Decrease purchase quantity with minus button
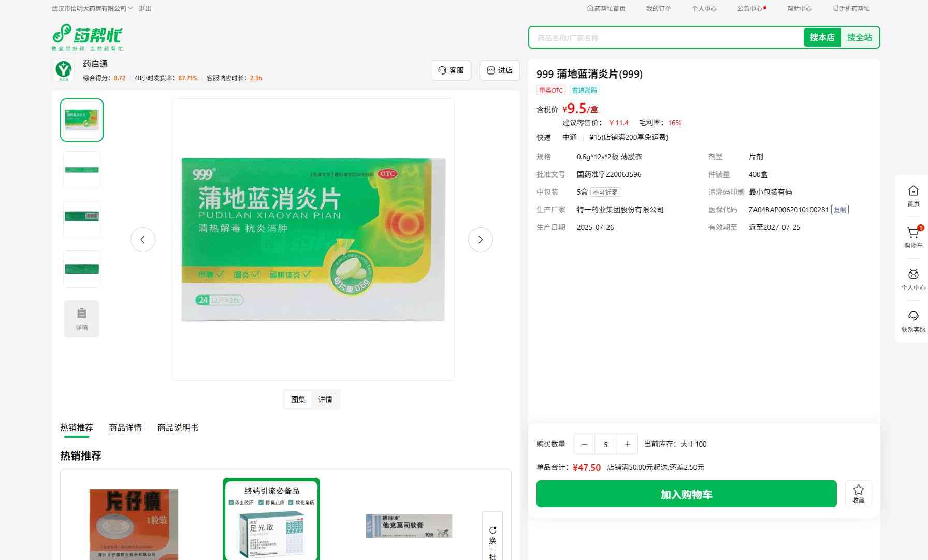This screenshot has width=928, height=560. point(584,444)
